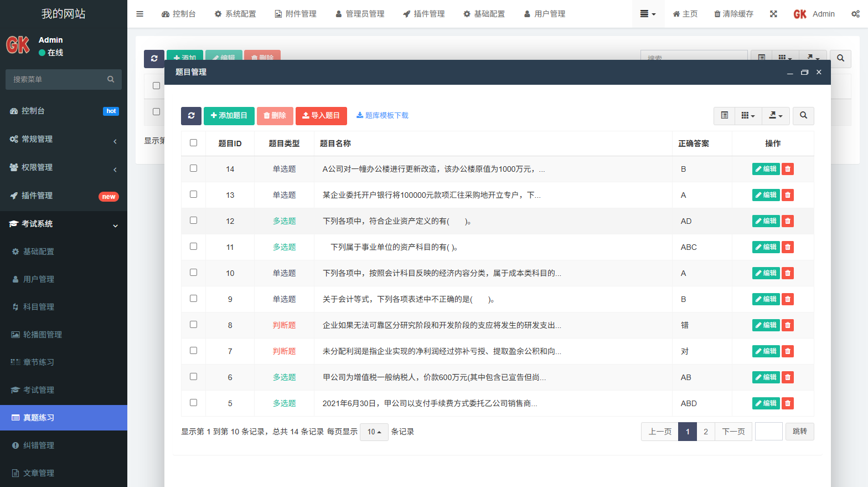Click the search icon in the 题目管理 toolbar
Viewport: 868px width, 487px height.
point(803,116)
